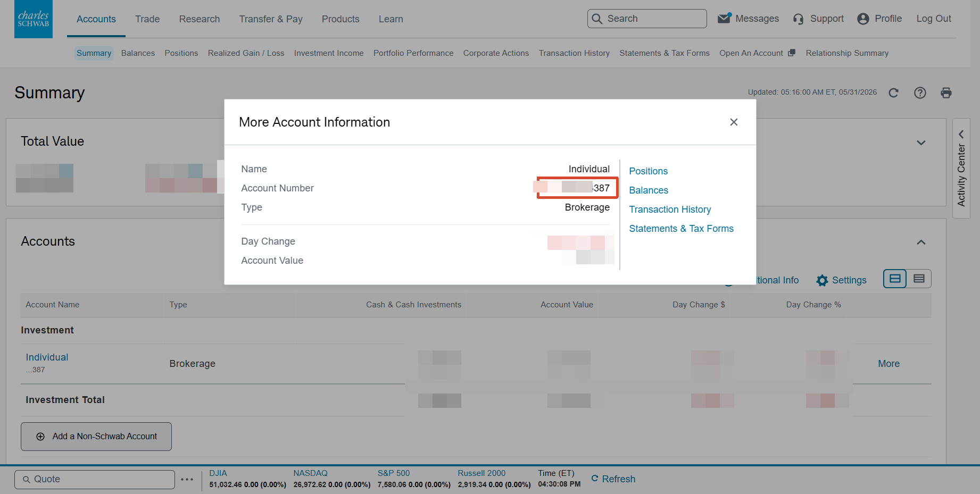This screenshot has width=980, height=494.
Task: Open Statements & Tax Forms navigation tab
Action: (x=665, y=53)
